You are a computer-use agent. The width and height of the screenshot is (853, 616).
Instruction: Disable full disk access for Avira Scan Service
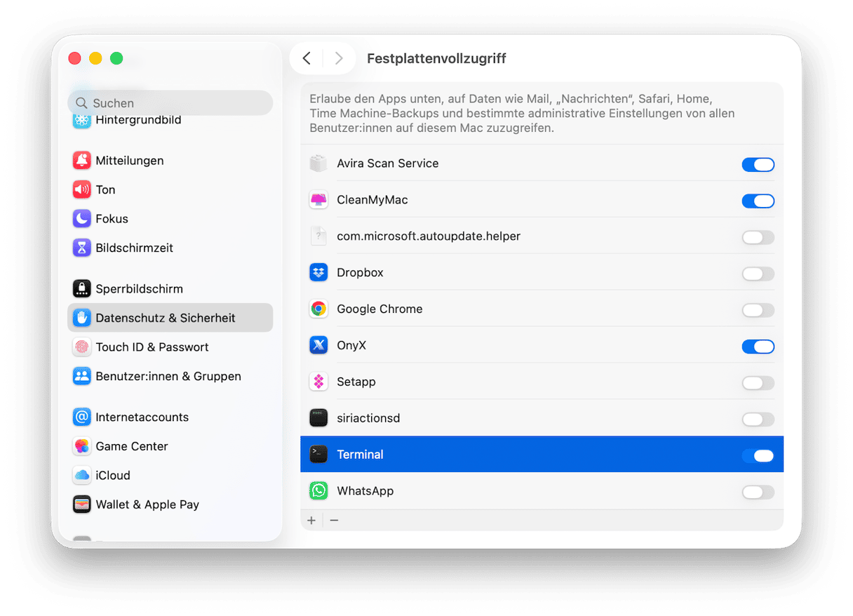pyautogui.click(x=758, y=165)
